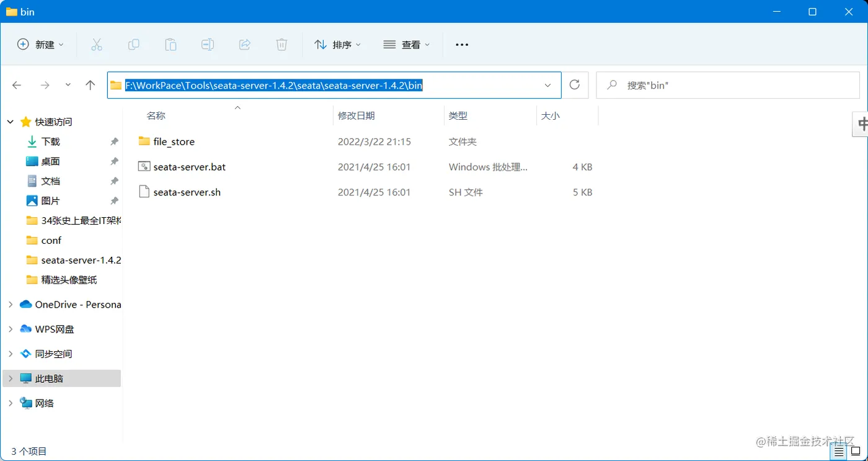The height and width of the screenshot is (461, 868).
Task: Click the Copy icon in toolbar
Action: [x=133, y=45]
